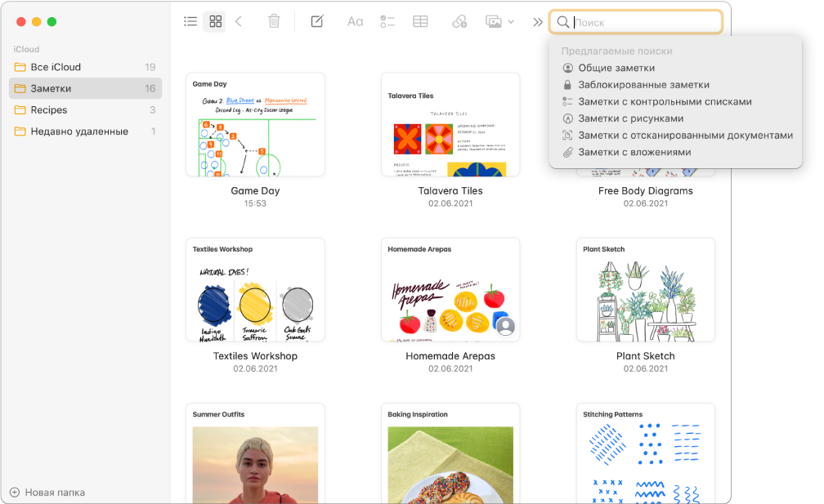Click the share link collaboration icon
Viewport: 824px width, 504px height.
[x=459, y=22]
